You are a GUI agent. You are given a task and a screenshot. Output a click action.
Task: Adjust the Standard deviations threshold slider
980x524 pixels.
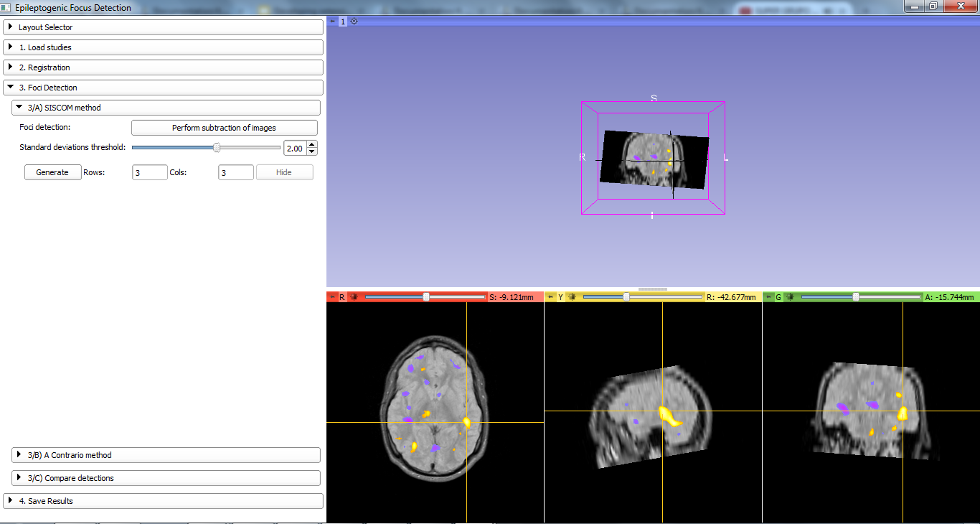click(x=217, y=148)
